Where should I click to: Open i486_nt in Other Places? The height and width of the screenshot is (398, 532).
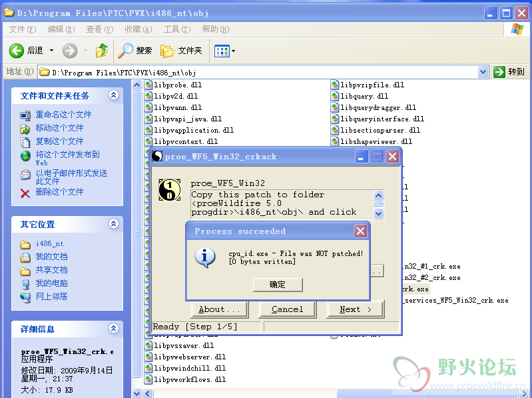click(49, 244)
